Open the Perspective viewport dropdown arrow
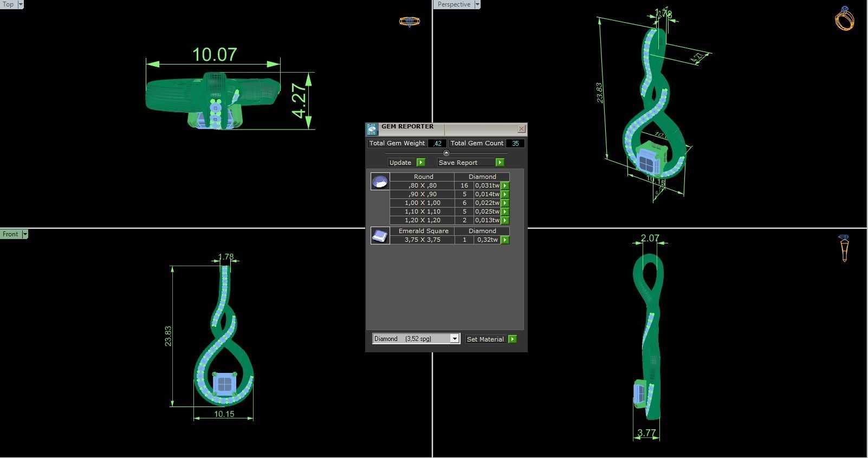This screenshot has width=868, height=458. (x=477, y=4)
